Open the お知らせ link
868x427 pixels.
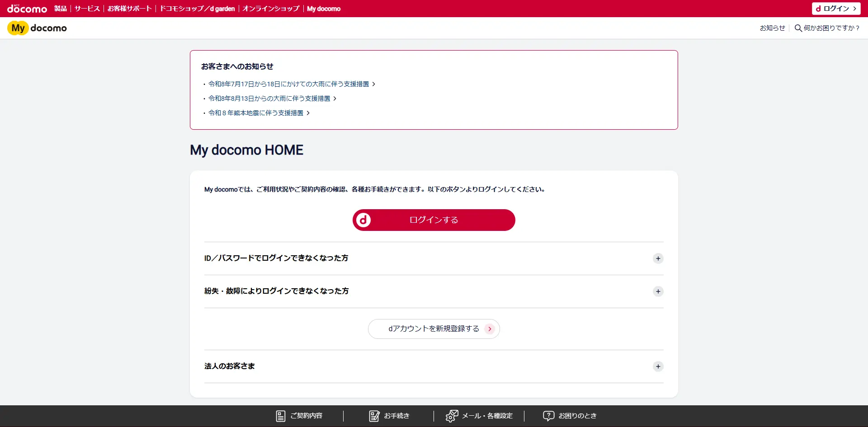pos(773,28)
